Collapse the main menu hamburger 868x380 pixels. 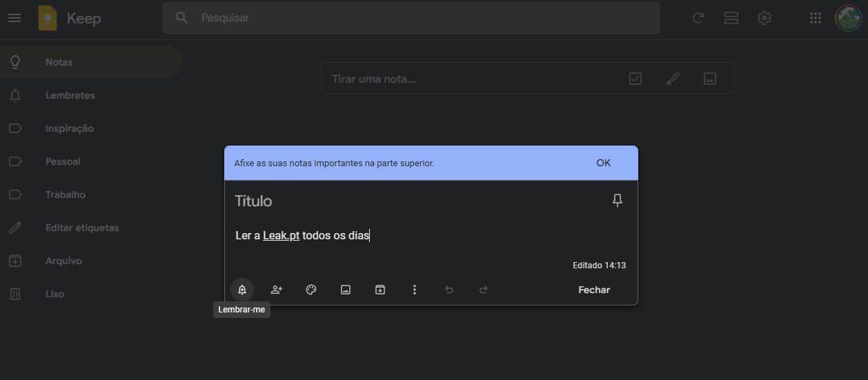pyautogui.click(x=14, y=18)
